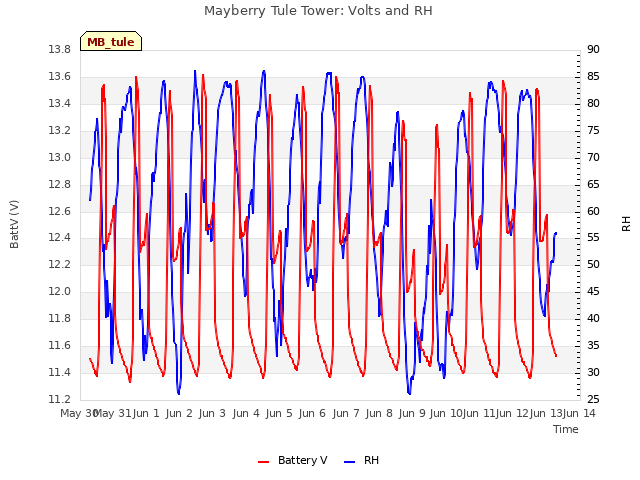Image resolution: width=640 pixels, height=480 pixels.
Task: Click the 13.0 tick on BattV axis
Action: click(x=60, y=158)
